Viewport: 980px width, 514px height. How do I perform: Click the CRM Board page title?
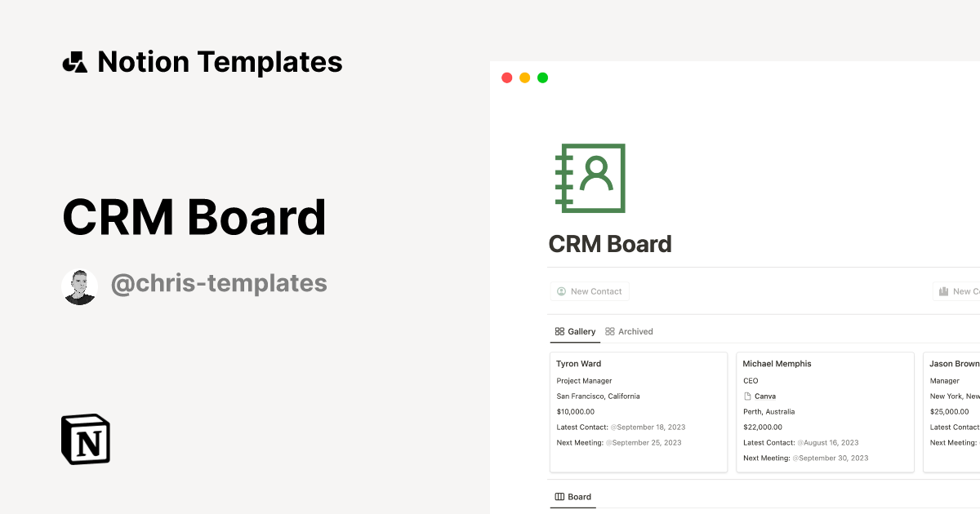(610, 243)
